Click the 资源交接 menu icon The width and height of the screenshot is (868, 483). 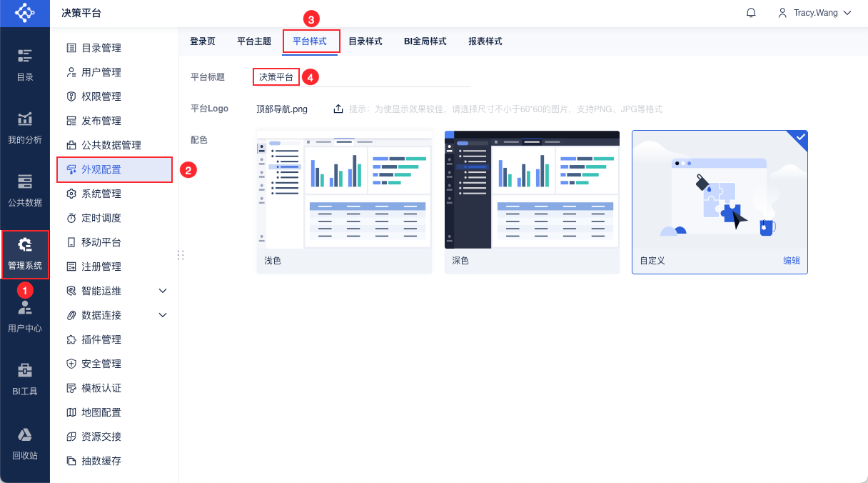(x=71, y=437)
